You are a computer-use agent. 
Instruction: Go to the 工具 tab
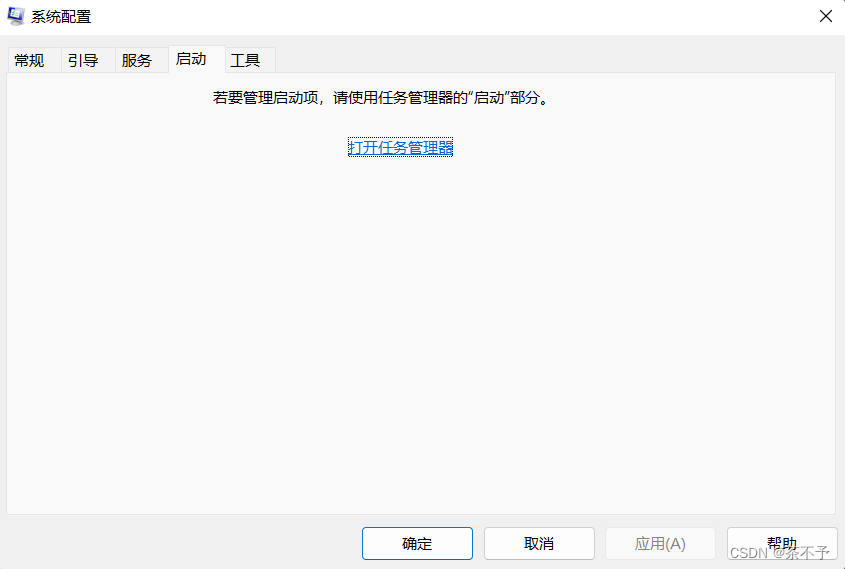(251, 60)
